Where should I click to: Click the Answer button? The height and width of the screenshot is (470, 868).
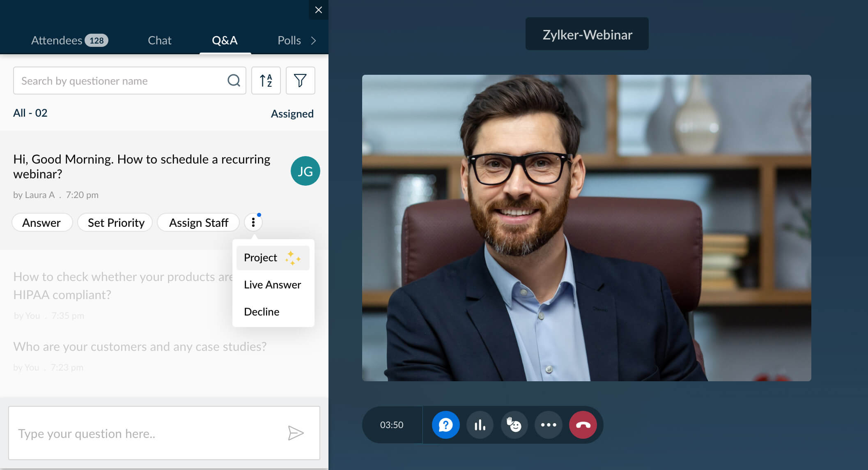coord(41,222)
